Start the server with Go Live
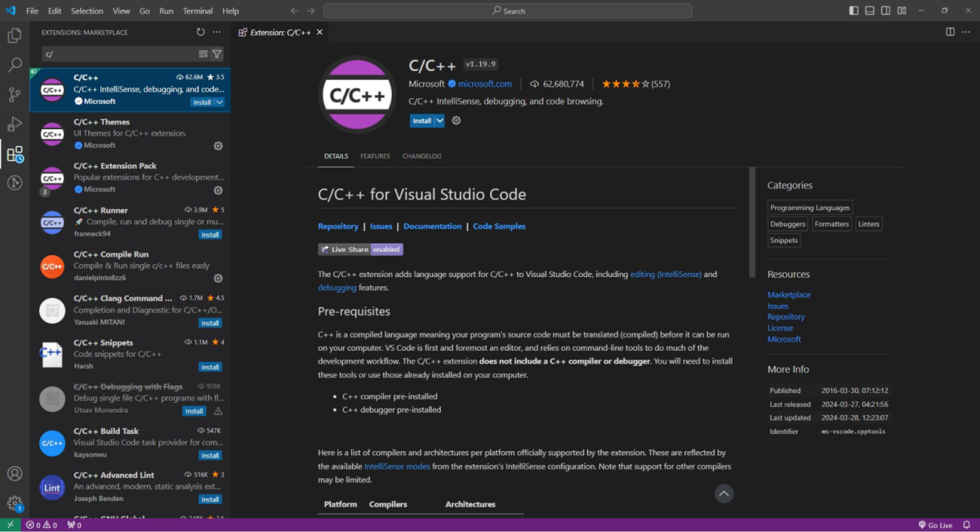 (935, 525)
